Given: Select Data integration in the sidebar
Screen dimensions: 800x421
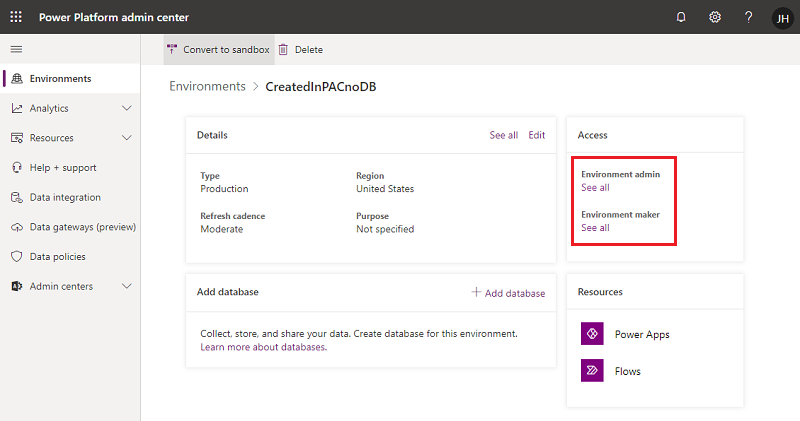Looking at the screenshot, I should click(x=70, y=197).
